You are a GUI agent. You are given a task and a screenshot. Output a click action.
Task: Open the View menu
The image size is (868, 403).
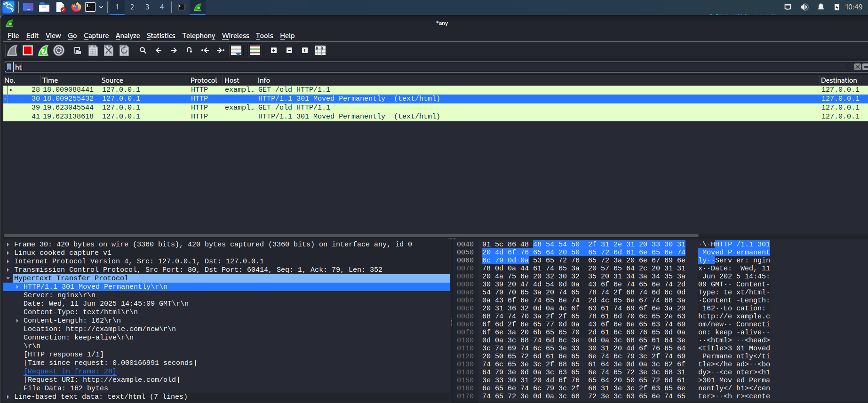point(53,36)
